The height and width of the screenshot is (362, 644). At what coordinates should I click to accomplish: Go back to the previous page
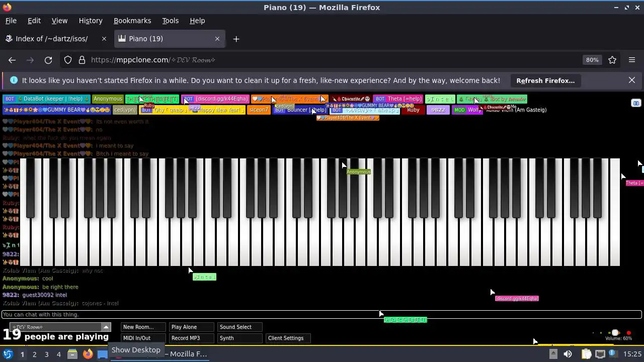12,60
